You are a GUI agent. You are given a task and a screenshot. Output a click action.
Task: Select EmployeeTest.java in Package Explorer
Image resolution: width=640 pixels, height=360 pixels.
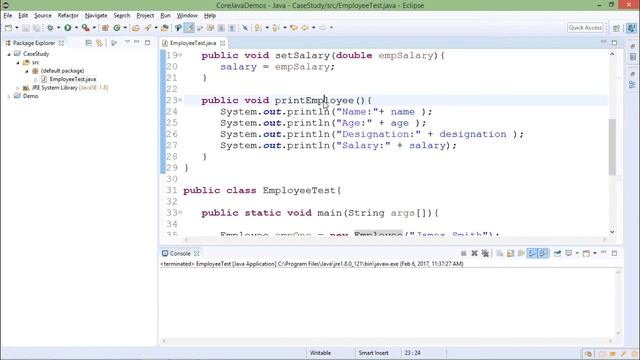point(73,79)
